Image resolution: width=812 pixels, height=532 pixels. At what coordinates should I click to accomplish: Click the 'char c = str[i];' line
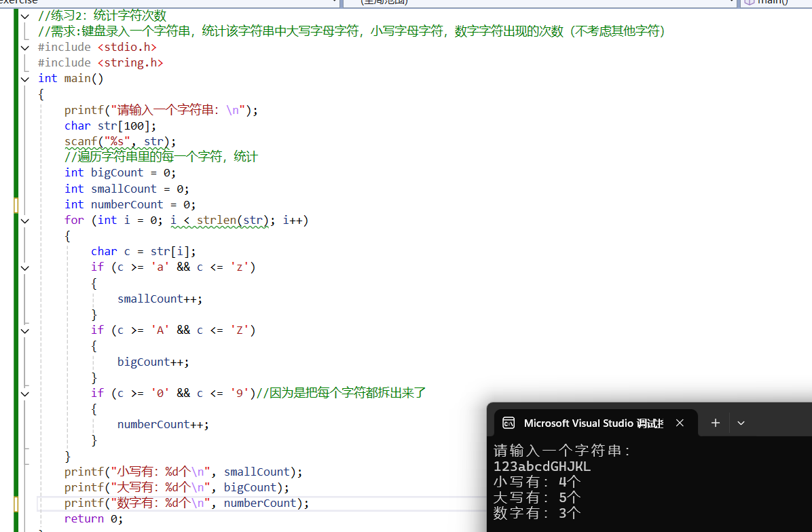[x=143, y=252]
